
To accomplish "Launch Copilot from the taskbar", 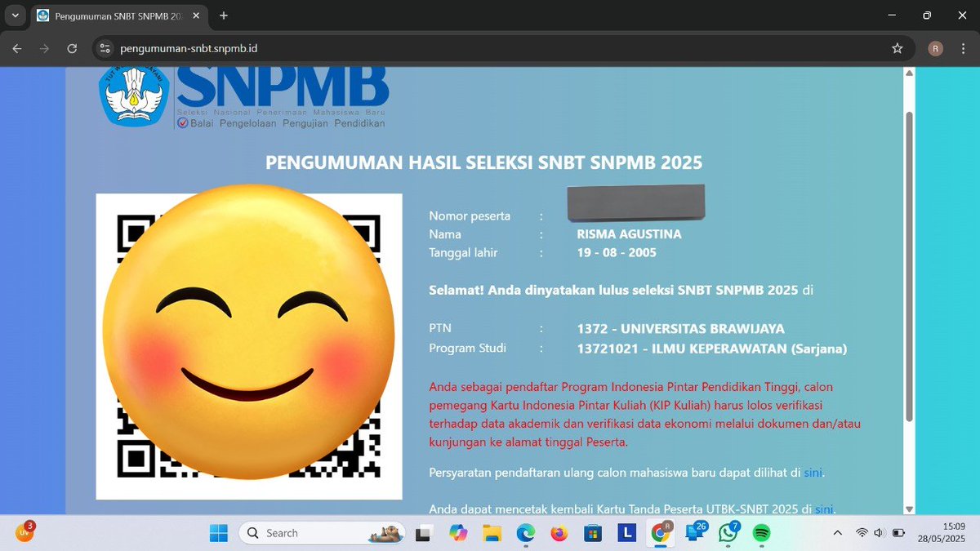I will tap(457, 533).
